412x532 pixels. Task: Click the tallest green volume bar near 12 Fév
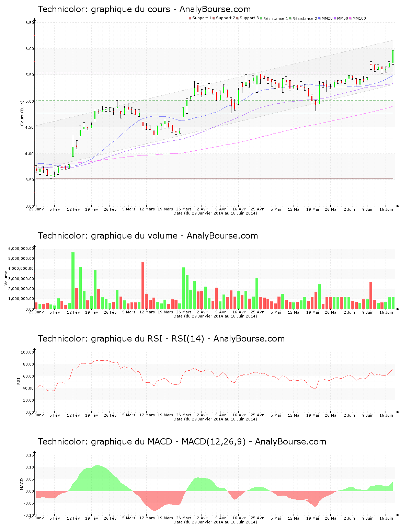(x=73, y=281)
